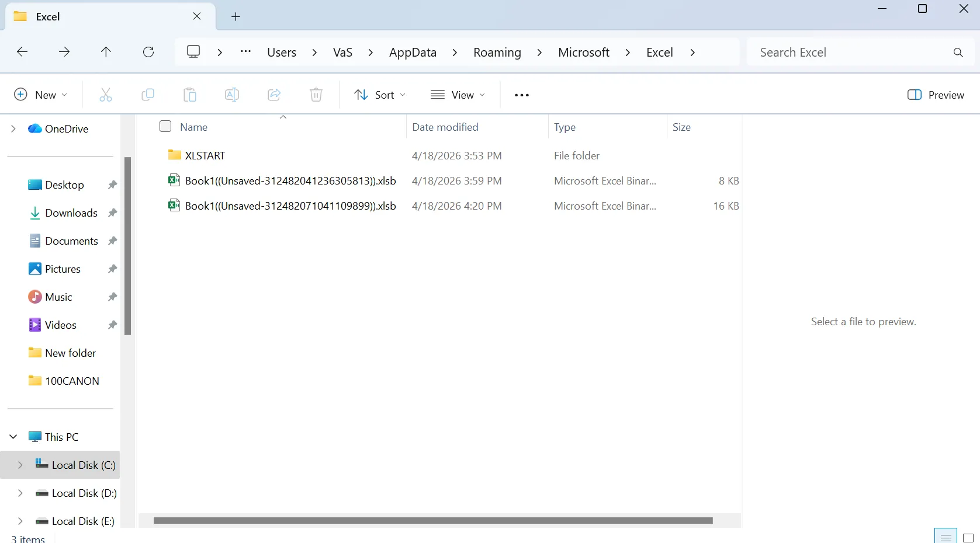Screen dimensions: 980x543
Task: Click the 8 KB size cell
Action: click(x=728, y=181)
